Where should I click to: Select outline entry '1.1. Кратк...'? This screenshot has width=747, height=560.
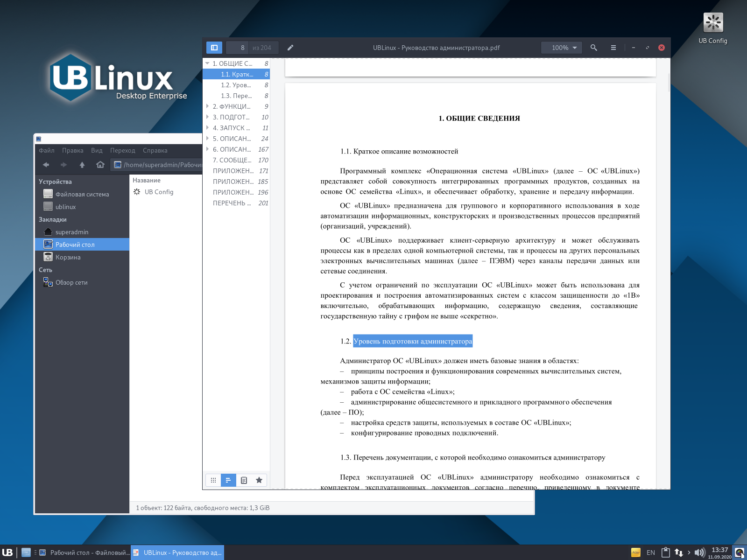[236, 74]
